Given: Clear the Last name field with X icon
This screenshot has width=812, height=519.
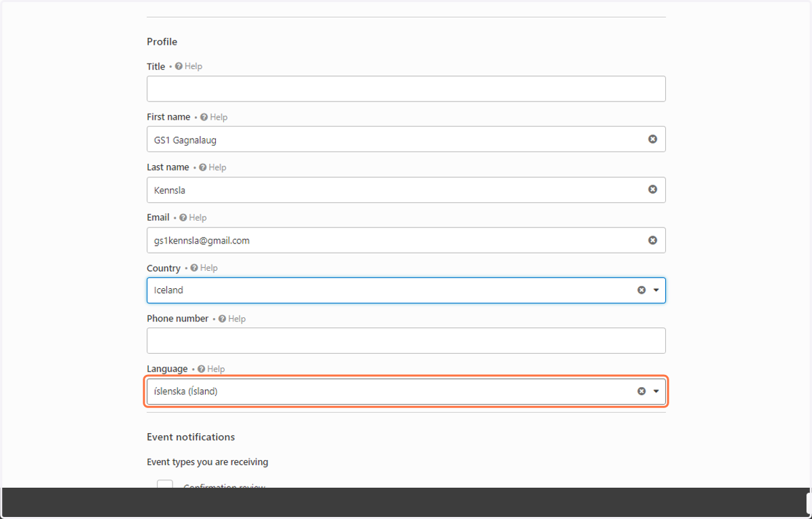Looking at the screenshot, I should click(652, 189).
